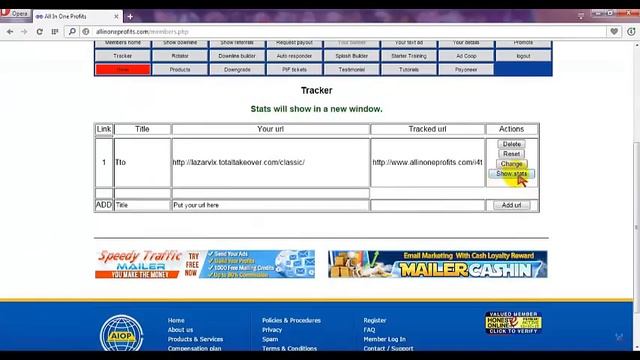
Task: Open the Payoneer menu item
Action: point(466,69)
